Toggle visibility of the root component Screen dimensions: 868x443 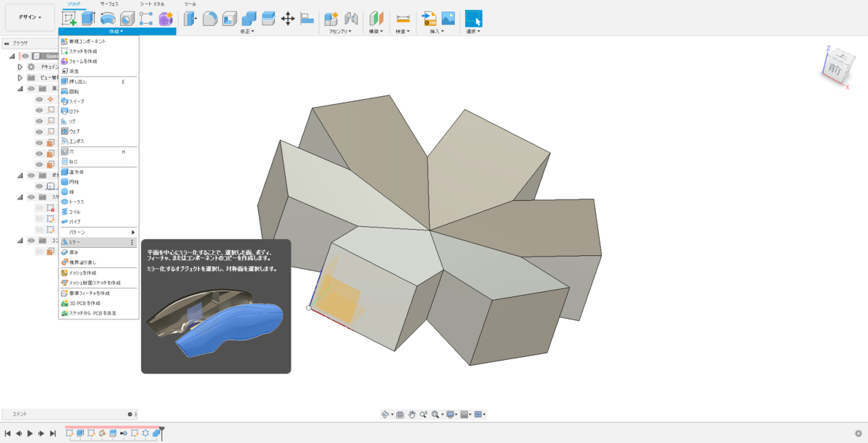(25, 56)
